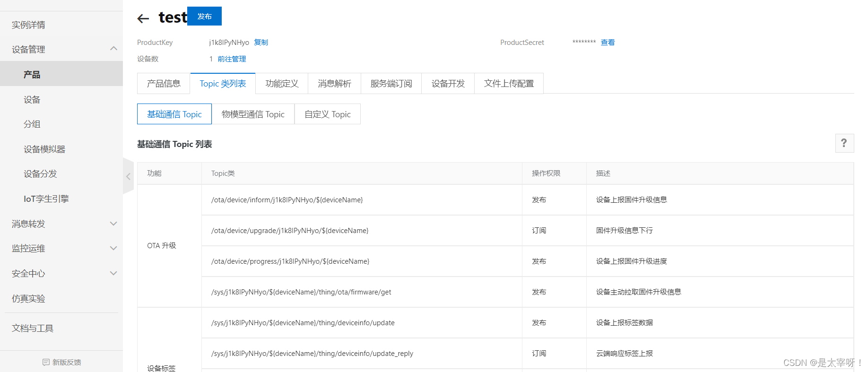The image size is (868, 372).
Task: Click description 设备上报标签数据
Action: click(624, 323)
